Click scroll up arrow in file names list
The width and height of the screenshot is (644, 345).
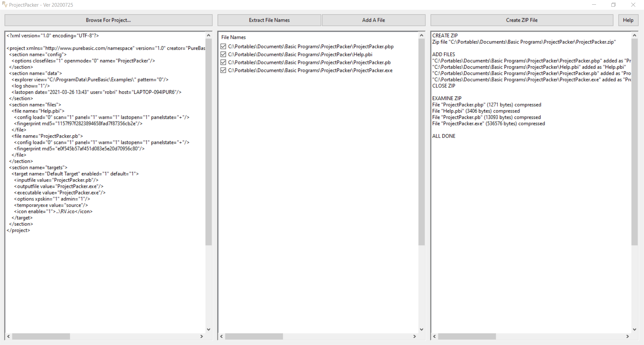[x=422, y=36]
